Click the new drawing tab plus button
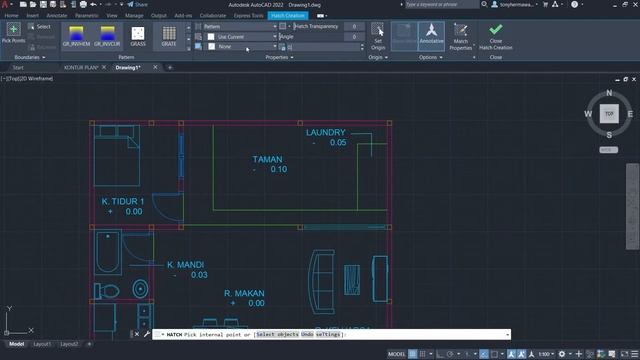 pos(170,67)
